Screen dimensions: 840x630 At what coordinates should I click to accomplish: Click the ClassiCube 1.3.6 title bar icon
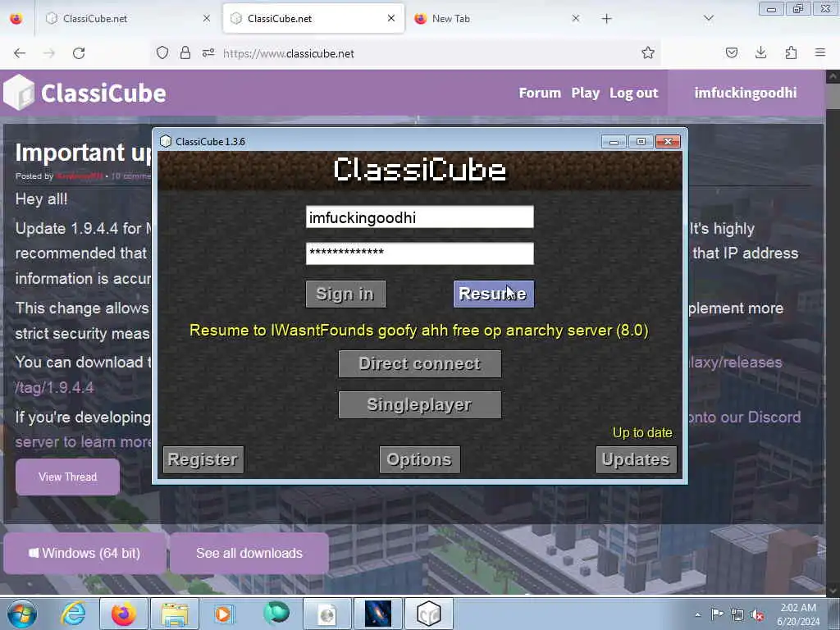[166, 141]
